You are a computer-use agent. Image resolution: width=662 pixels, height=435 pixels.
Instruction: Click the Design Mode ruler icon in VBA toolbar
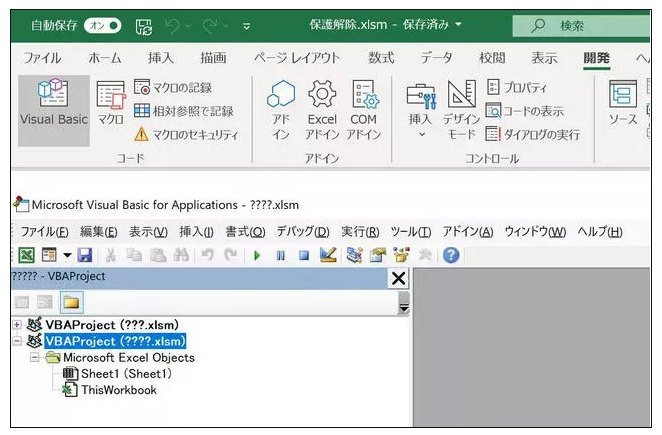[328, 255]
